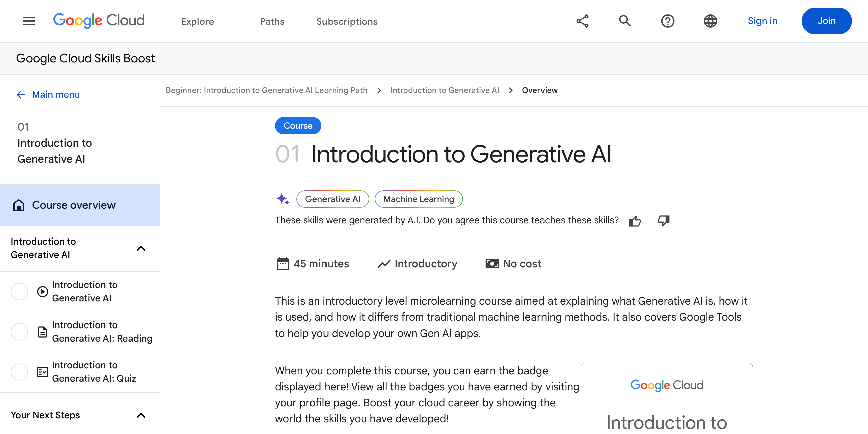Image resolution: width=868 pixels, height=434 pixels.
Task: Click the Join button
Action: pyautogui.click(x=826, y=21)
